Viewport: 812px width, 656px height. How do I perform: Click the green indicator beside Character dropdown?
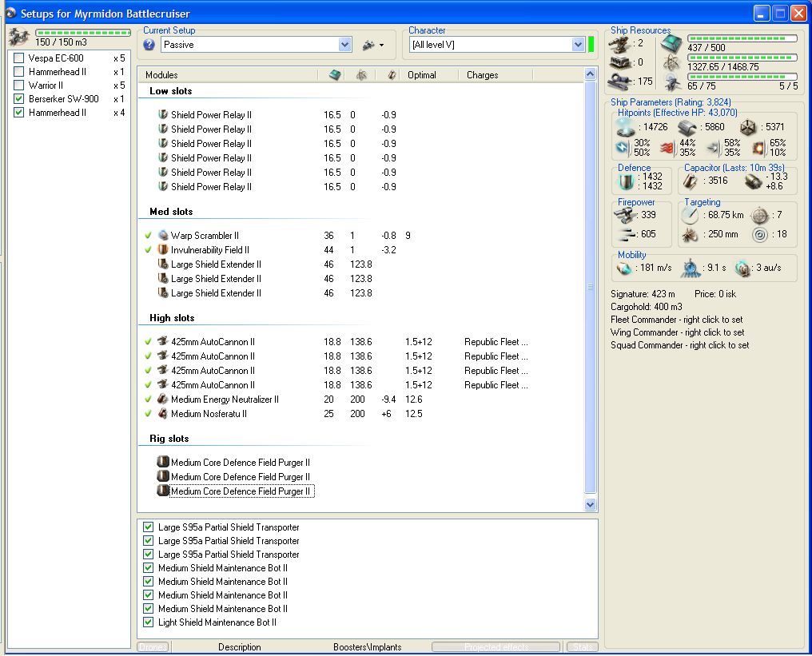(x=591, y=45)
